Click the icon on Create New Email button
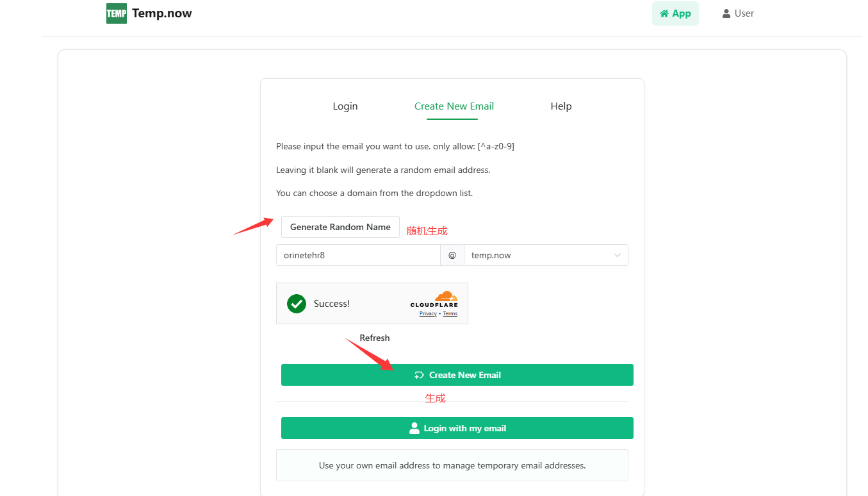This screenshot has height=496, width=868. click(419, 375)
